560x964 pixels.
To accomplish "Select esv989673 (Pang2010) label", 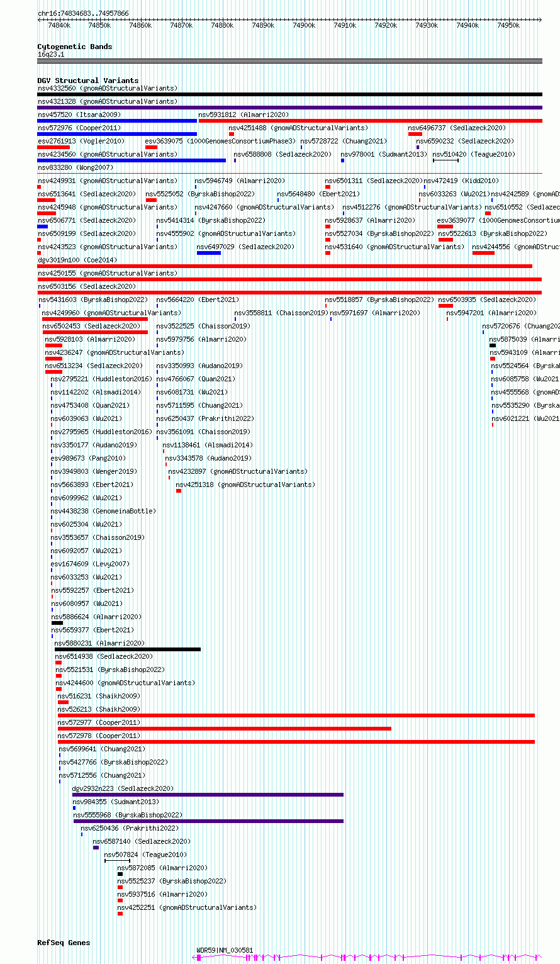I will pos(88,458).
